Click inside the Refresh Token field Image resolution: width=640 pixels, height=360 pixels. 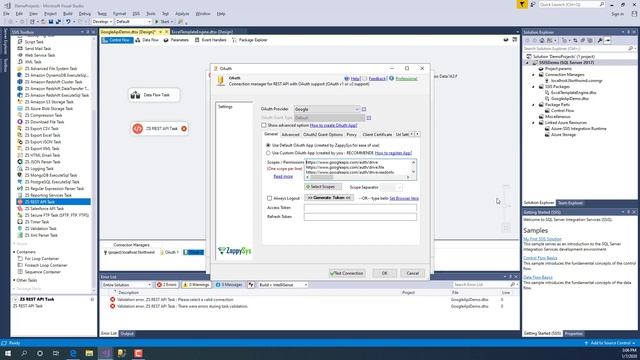click(360, 217)
